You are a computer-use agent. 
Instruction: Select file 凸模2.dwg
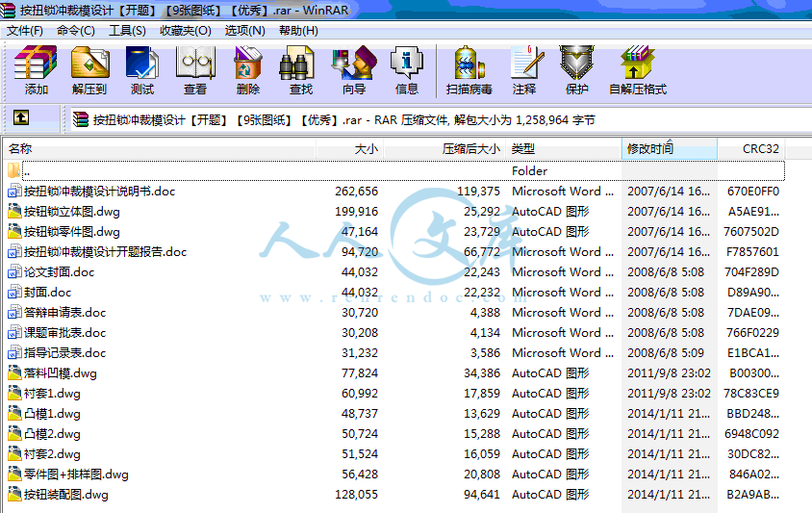point(52,434)
